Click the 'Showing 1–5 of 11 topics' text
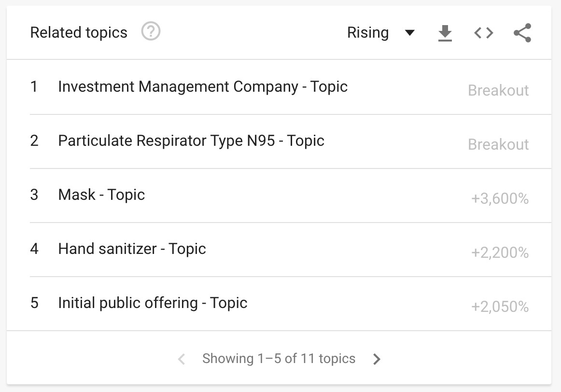The width and height of the screenshot is (561, 392). [x=279, y=359]
